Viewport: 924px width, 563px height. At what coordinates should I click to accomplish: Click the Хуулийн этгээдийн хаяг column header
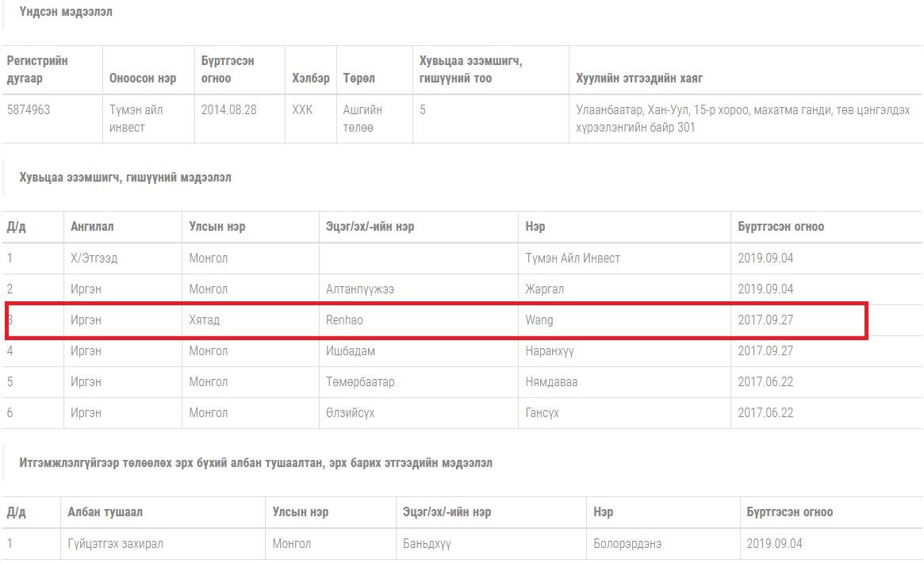pos(638,79)
